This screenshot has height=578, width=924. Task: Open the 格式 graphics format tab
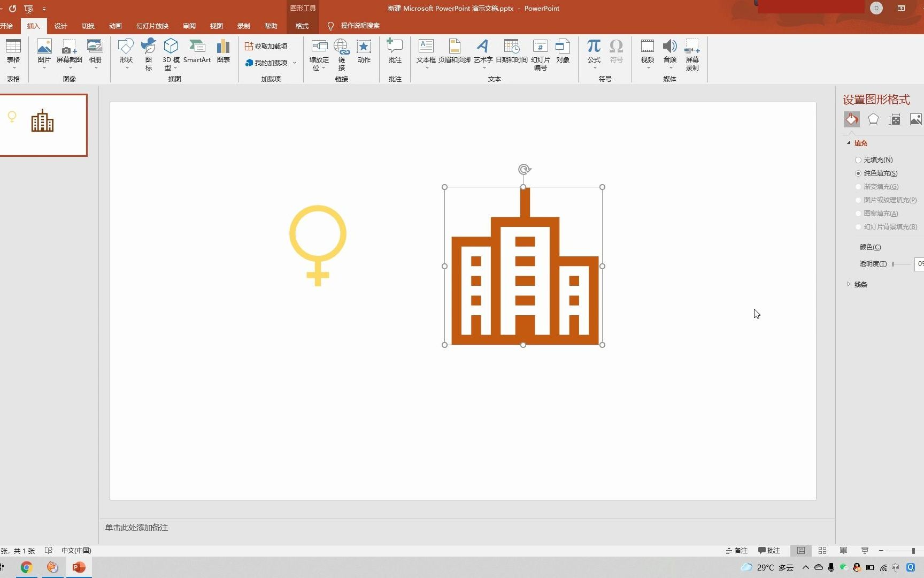point(302,26)
